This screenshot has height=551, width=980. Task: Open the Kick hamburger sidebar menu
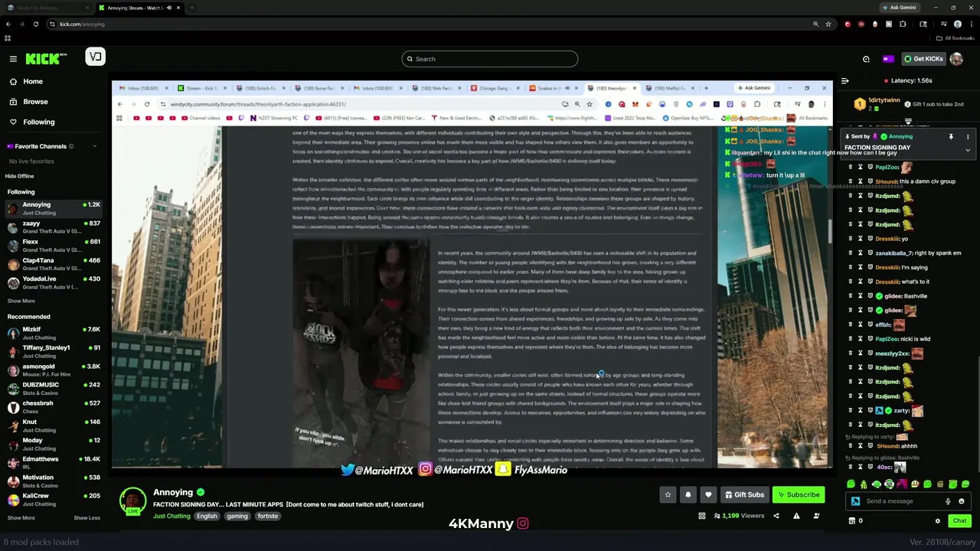[x=13, y=58]
